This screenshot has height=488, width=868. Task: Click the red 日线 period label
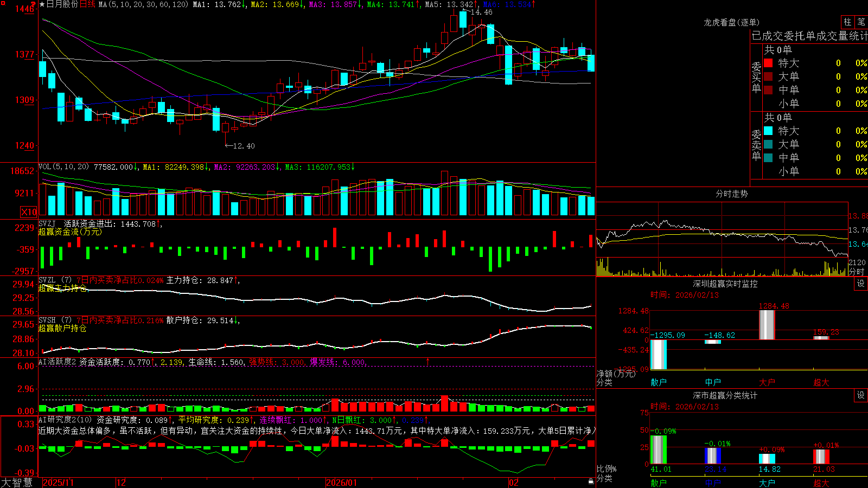tap(87, 4)
